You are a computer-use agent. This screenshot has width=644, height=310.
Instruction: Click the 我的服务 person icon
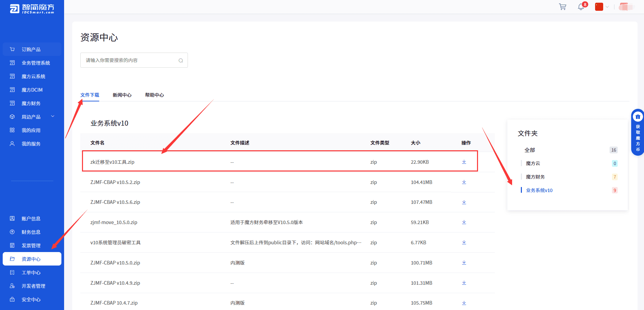point(12,144)
